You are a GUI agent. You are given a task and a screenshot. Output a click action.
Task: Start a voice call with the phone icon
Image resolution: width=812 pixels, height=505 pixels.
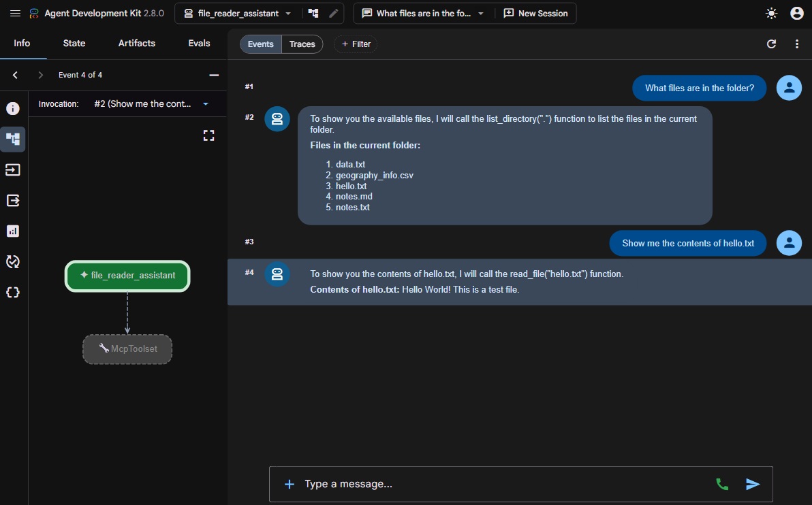pos(722,485)
